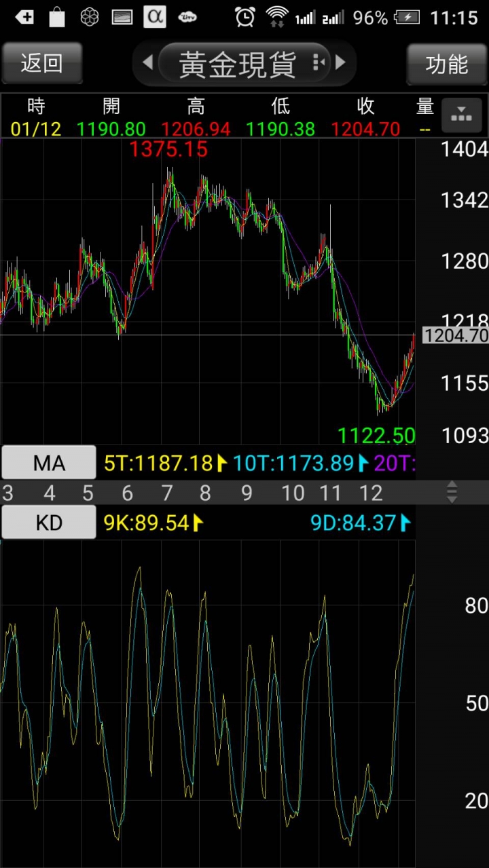Tap the 01/12 date value
Image resolution: width=489 pixels, height=868 pixels.
[x=36, y=128]
